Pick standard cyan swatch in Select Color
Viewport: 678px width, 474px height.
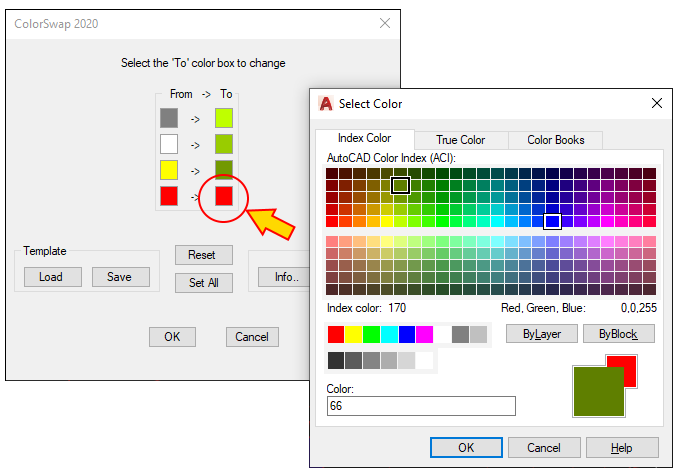[x=389, y=335]
